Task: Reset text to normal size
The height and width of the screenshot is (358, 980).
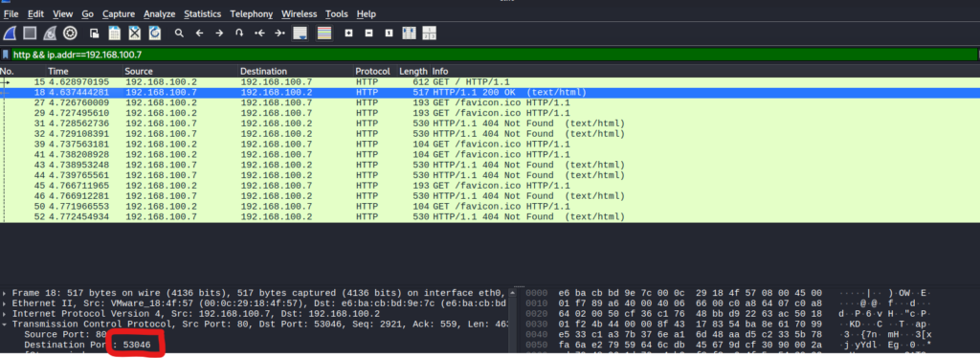Action: click(x=389, y=34)
